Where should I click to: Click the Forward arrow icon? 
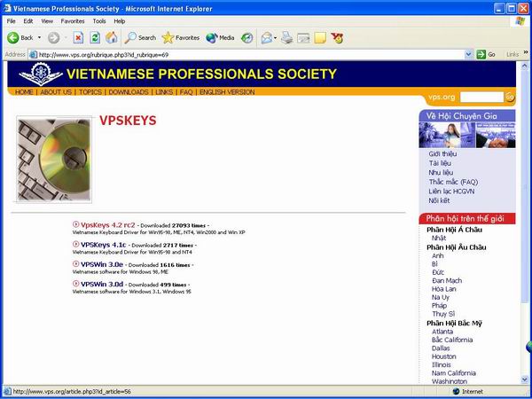click(53, 37)
